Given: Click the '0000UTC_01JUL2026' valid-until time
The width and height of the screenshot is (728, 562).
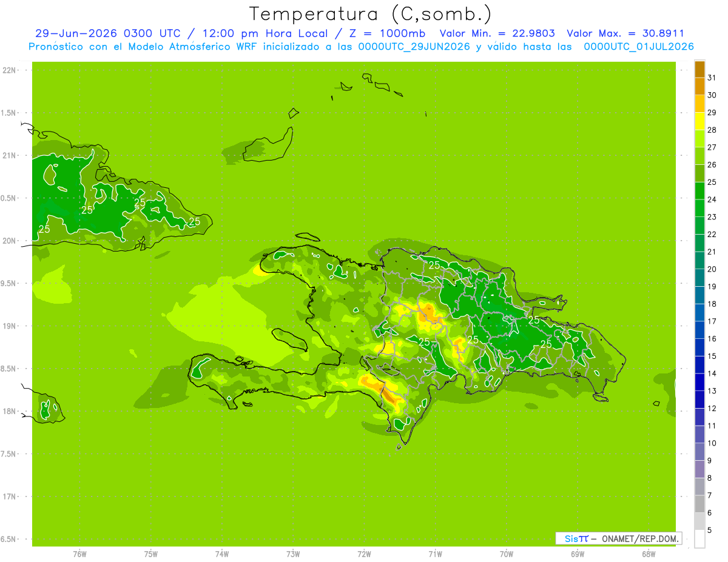Looking at the screenshot, I should coord(639,47).
